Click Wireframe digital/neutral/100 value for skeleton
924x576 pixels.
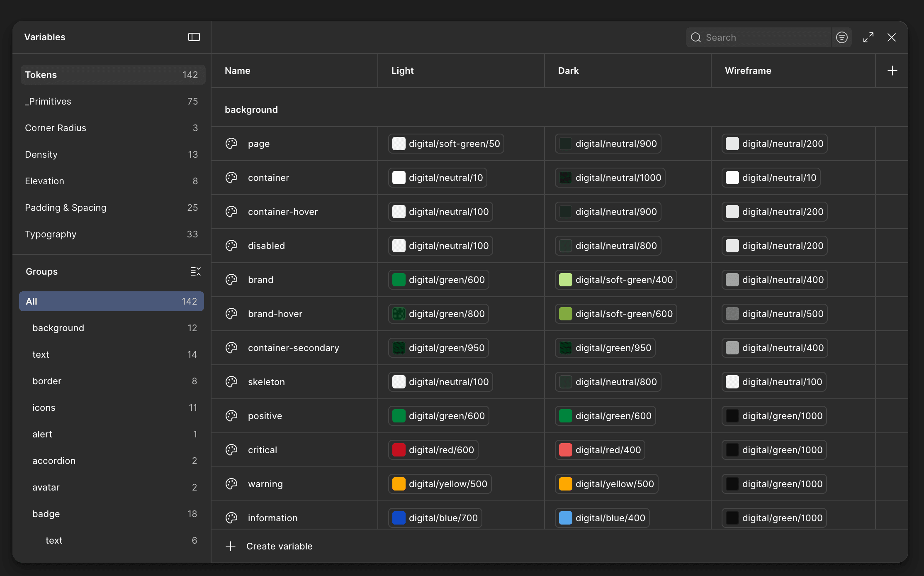pyautogui.click(x=774, y=382)
